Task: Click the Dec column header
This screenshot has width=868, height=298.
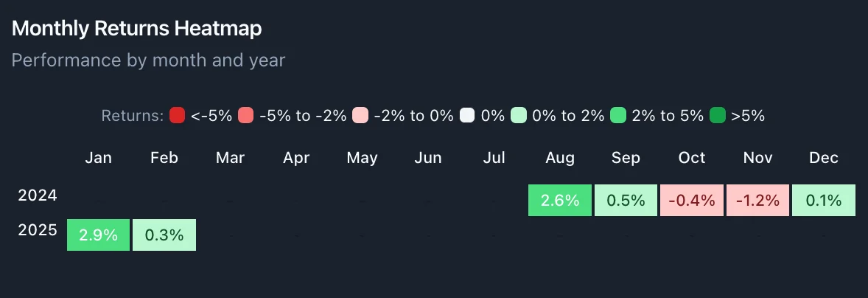Action: [823, 158]
